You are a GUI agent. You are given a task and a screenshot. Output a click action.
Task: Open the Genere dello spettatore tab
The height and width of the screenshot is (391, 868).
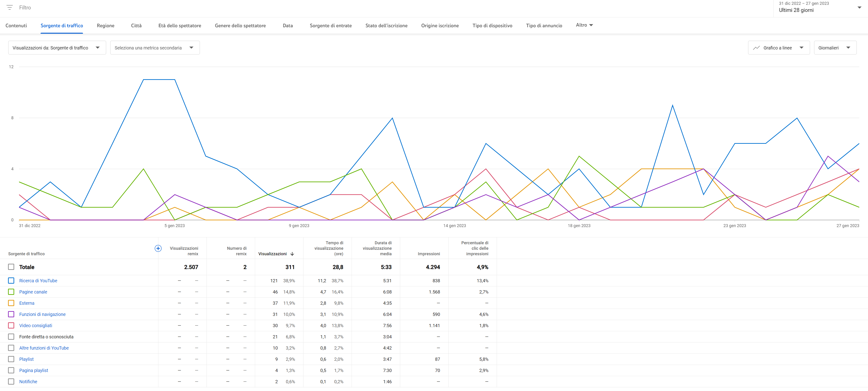(240, 26)
